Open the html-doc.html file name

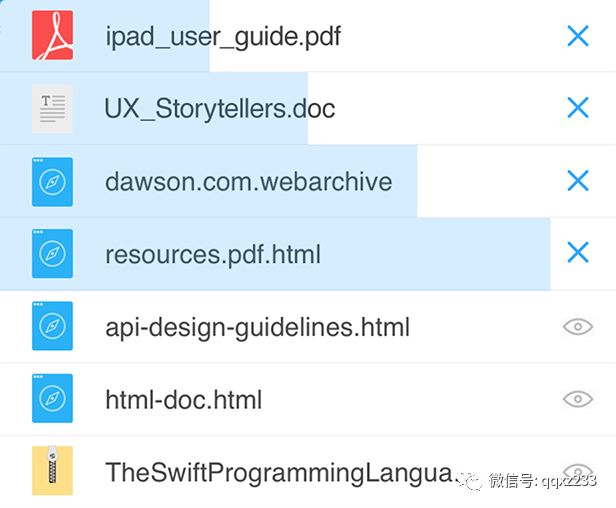183,400
